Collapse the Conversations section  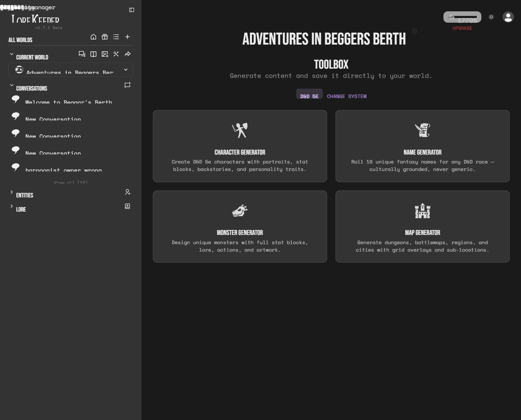[x=12, y=85]
